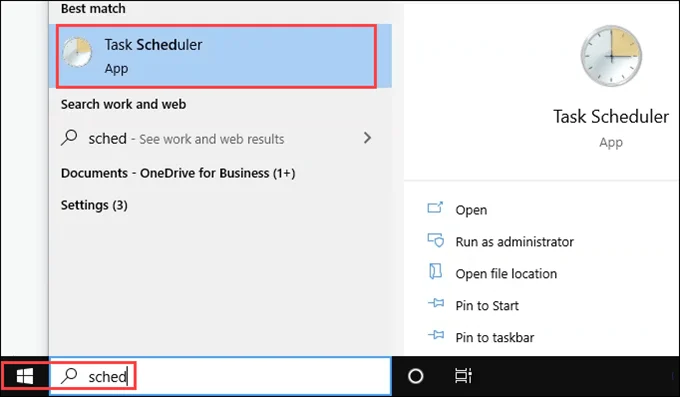
Task: Click the pin icon beside Pin to Start
Action: [x=436, y=303]
